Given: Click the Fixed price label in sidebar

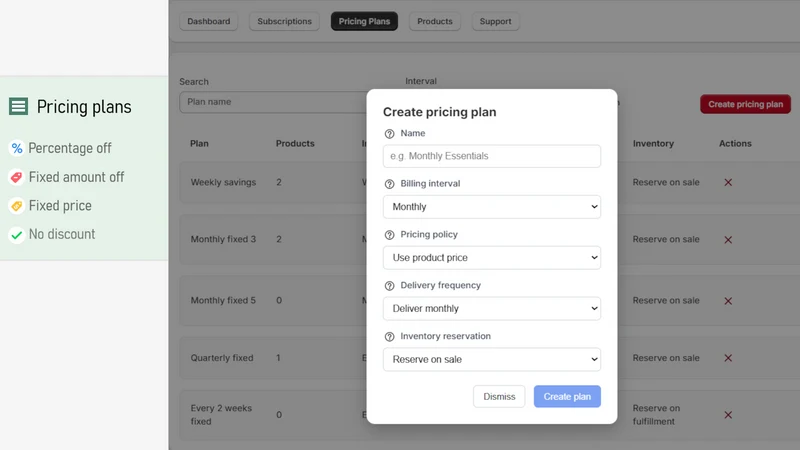Looking at the screenshot, I should click(x=60, y=206).
